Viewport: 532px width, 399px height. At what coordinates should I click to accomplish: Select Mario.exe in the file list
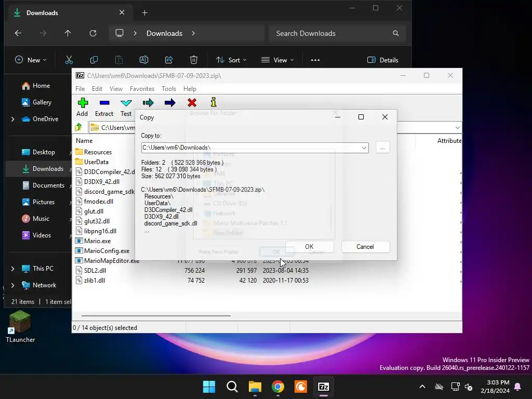point(93,241)
